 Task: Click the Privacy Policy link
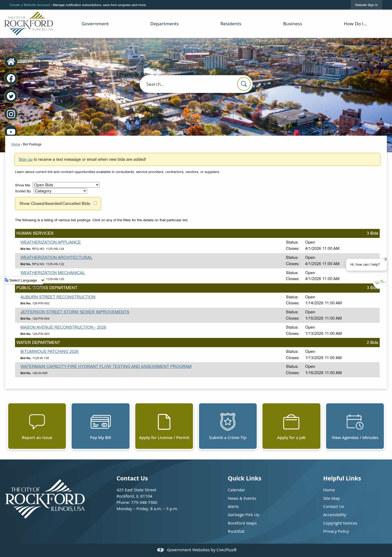click(336, 531)
